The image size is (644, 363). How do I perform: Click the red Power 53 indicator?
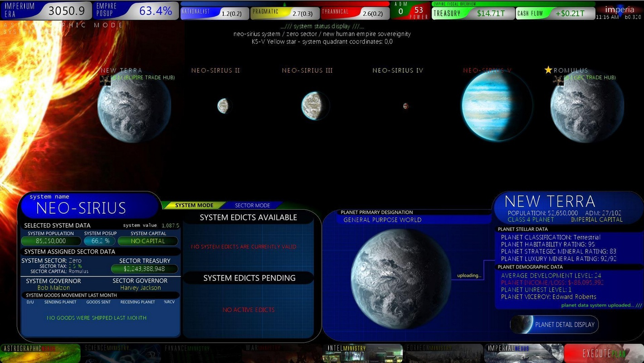point(419,11)
